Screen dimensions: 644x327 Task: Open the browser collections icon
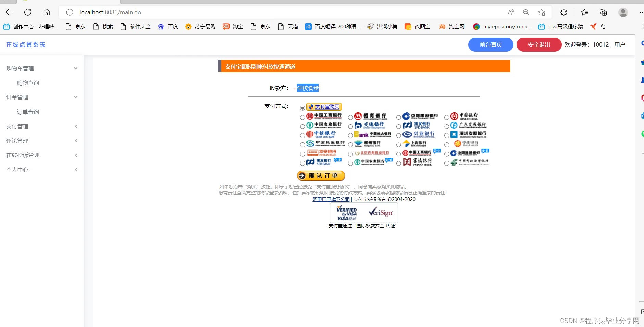(603, 12)
